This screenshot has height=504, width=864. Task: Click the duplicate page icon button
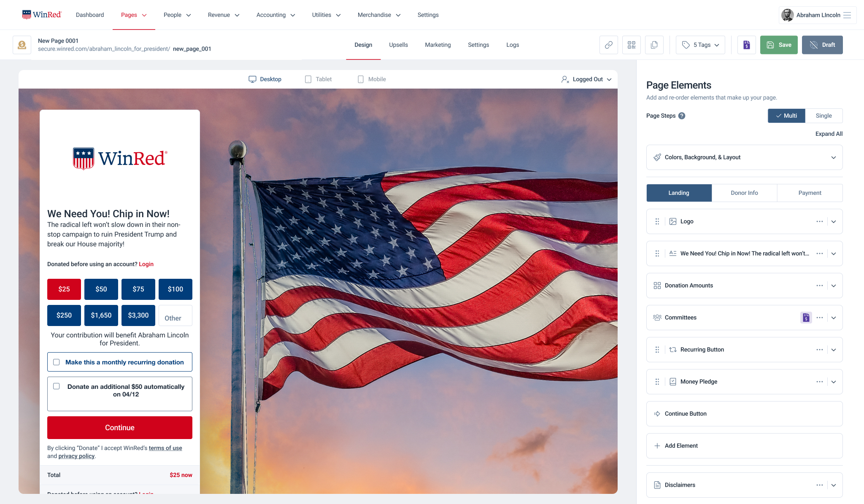[x=654, y=45]
